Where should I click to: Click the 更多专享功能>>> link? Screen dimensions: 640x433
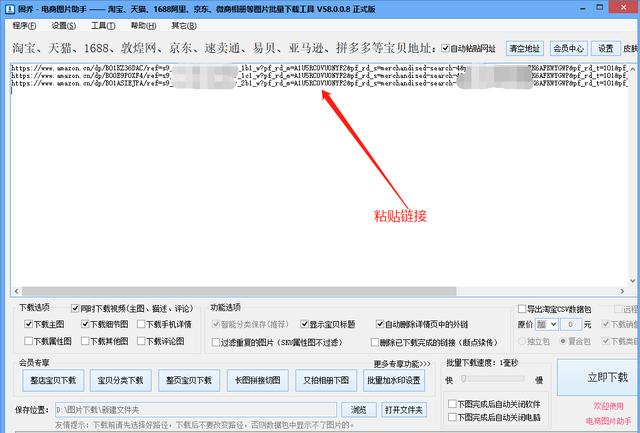(402, 363)
